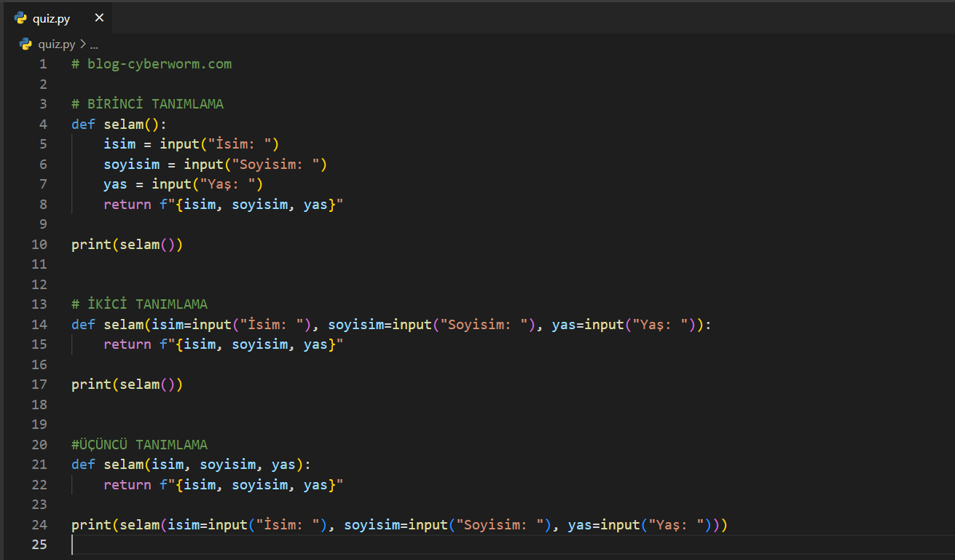Click the #ÜÇÜNCÜ TANIMLAMA comment

click(139, 445)
